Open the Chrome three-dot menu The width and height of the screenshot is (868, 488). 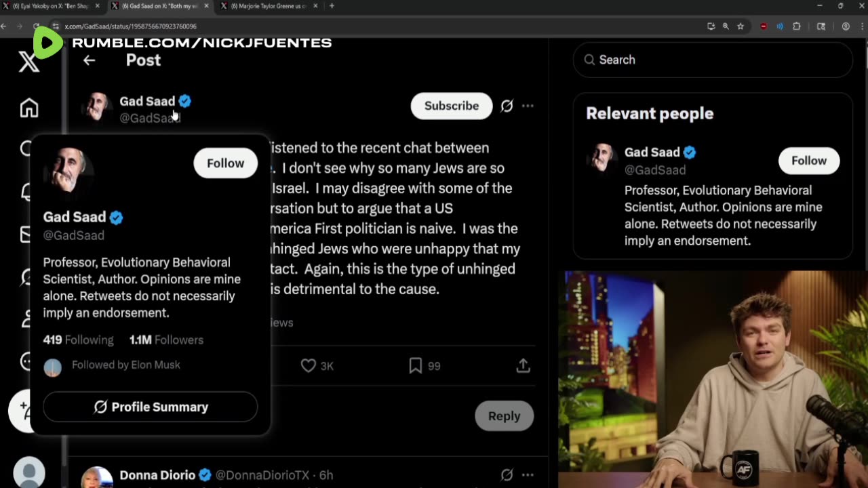(862, 26)
